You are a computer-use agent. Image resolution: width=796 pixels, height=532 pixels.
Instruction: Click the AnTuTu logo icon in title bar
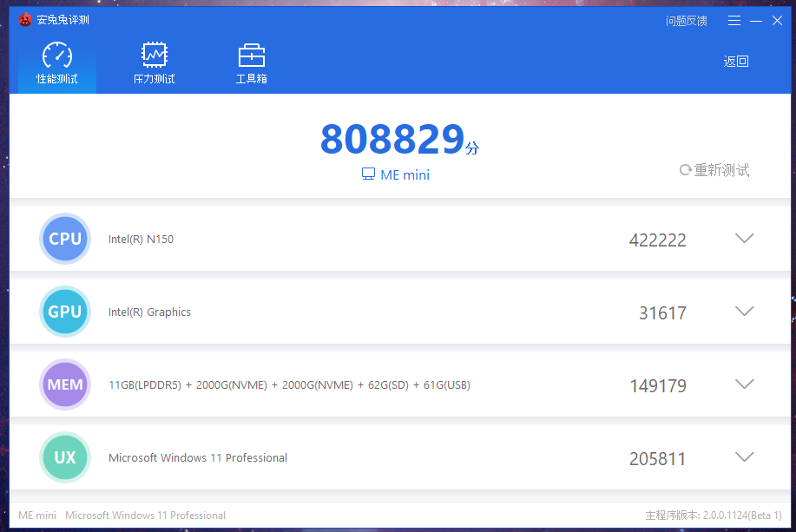(25, 20)
